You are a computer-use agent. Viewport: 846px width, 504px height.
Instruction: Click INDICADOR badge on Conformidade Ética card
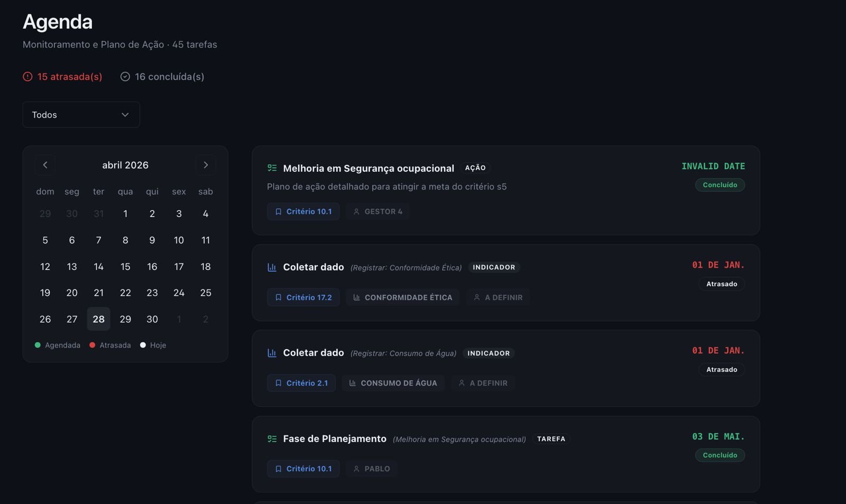494,267
